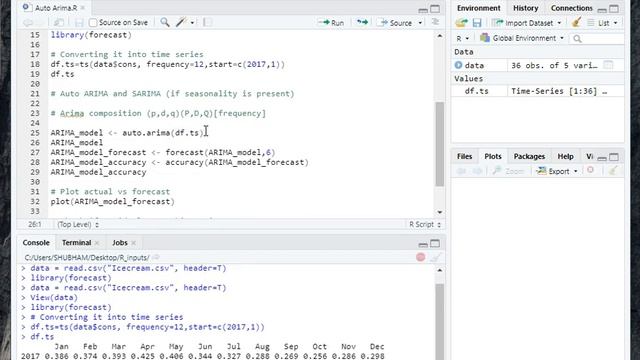
Task: Click the Environment search field
Action: pos(598,38)
